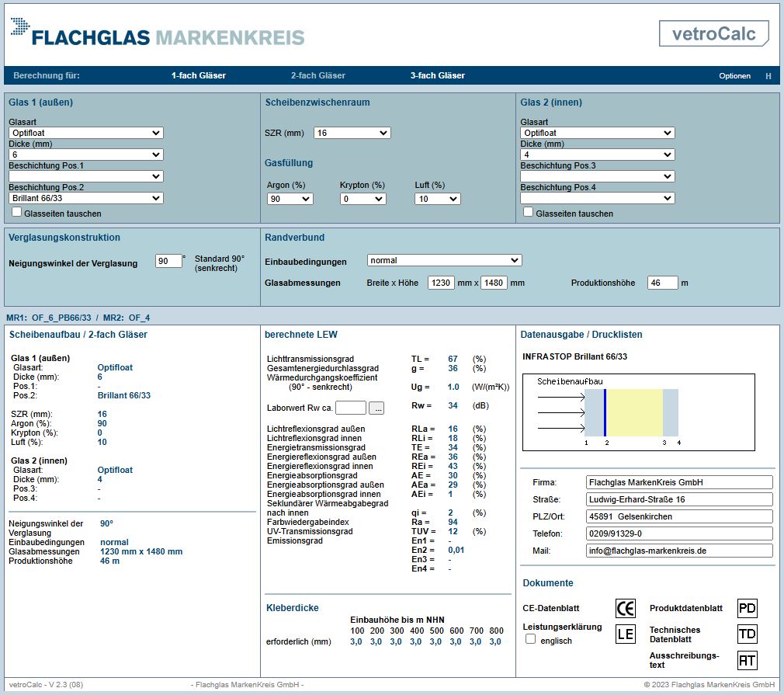This screenshot has height=695, width=784.
Task: Click the Ra value 94
Action: click(x=453, y=522)
